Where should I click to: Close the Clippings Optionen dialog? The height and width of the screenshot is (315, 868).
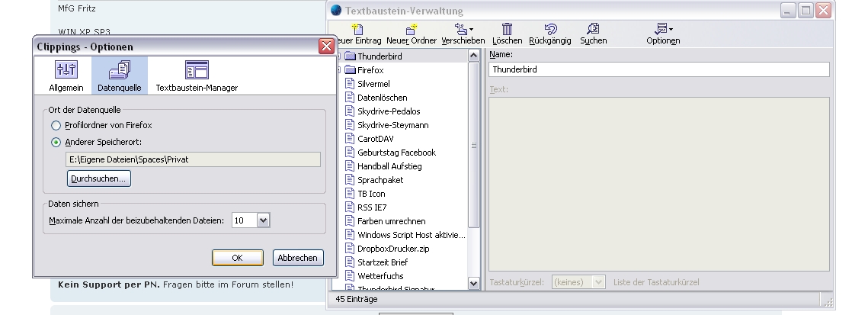click(x=327, y=46)
